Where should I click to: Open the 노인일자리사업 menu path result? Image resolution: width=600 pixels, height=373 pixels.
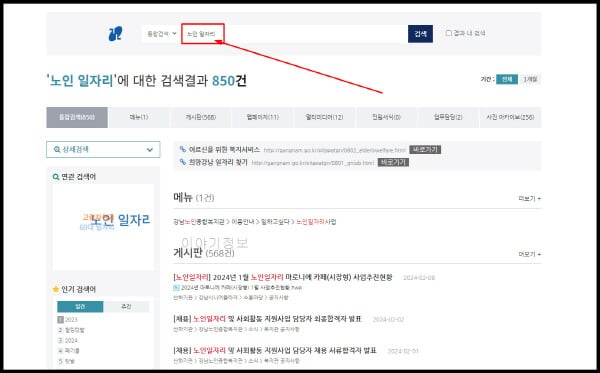point(254,222)
